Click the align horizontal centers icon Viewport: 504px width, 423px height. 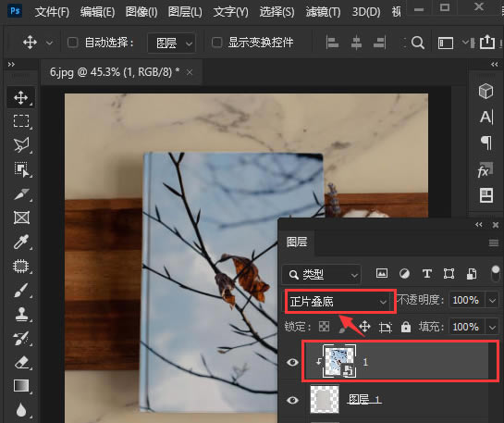(x=356, y=43)
